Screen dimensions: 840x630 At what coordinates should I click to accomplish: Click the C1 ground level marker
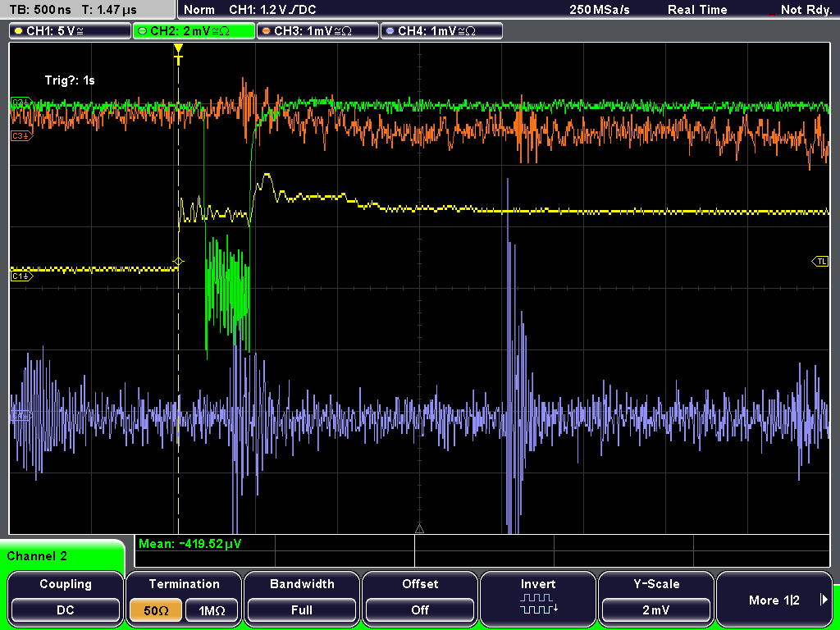click(x=22, y=276)
